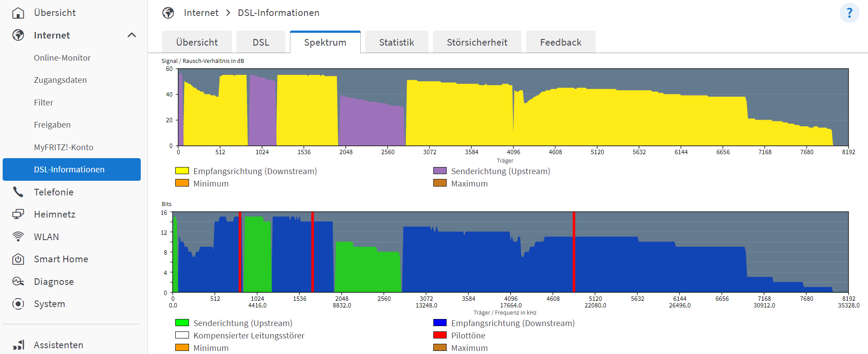
Task: Open the Feedback tab
Action: coord(561,42)
